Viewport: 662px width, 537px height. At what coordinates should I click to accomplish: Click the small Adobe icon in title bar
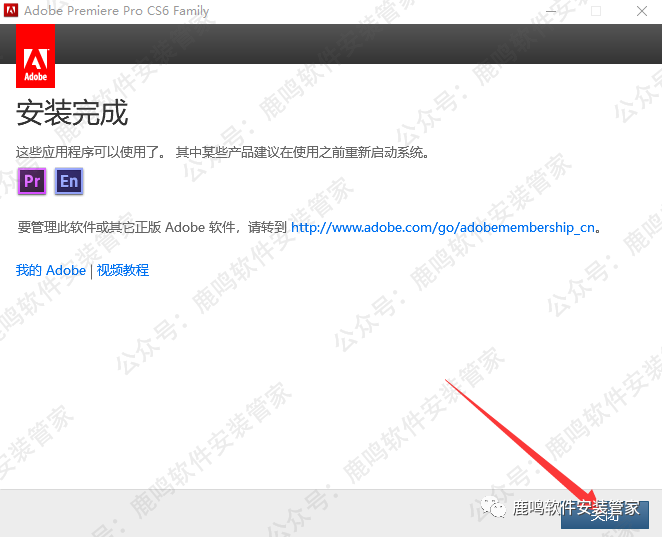click(11, 11)
